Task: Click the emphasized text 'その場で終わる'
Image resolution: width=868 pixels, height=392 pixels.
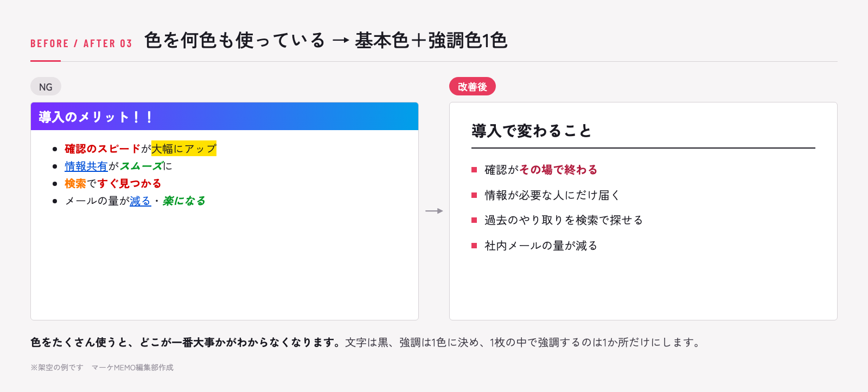Action: tap(558, 170)
